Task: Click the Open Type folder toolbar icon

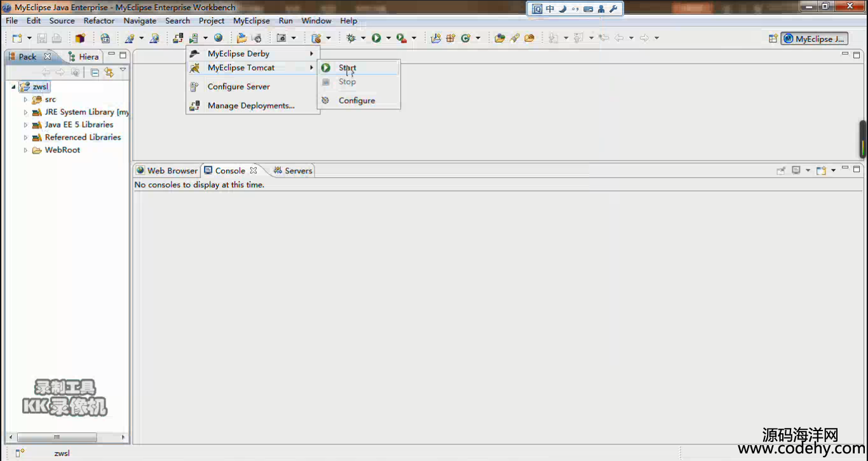Action: (499, 38)
